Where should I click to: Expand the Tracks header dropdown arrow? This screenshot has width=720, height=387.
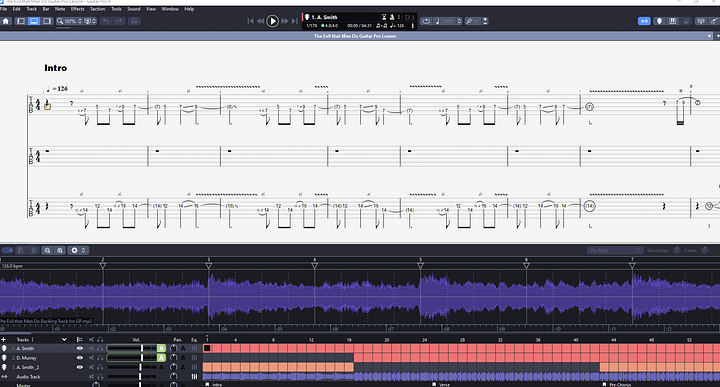[x=64, y=340]
